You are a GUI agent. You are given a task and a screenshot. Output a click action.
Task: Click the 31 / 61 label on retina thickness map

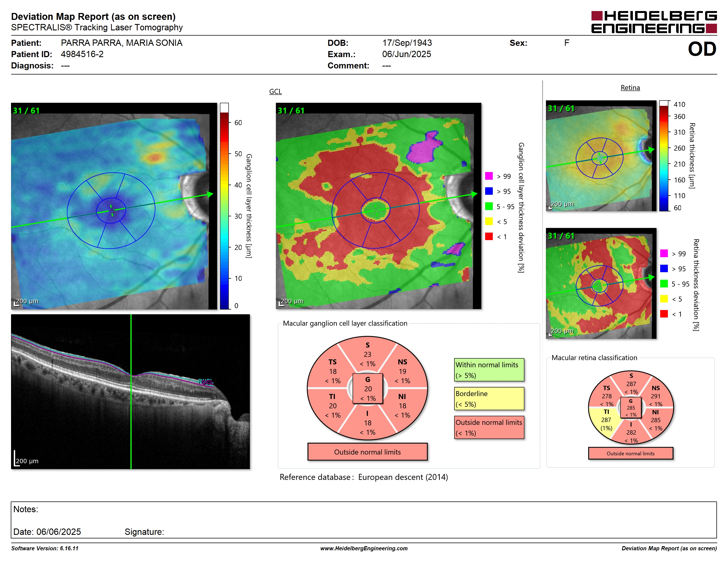pyautogui.click(x=561, y=108)
